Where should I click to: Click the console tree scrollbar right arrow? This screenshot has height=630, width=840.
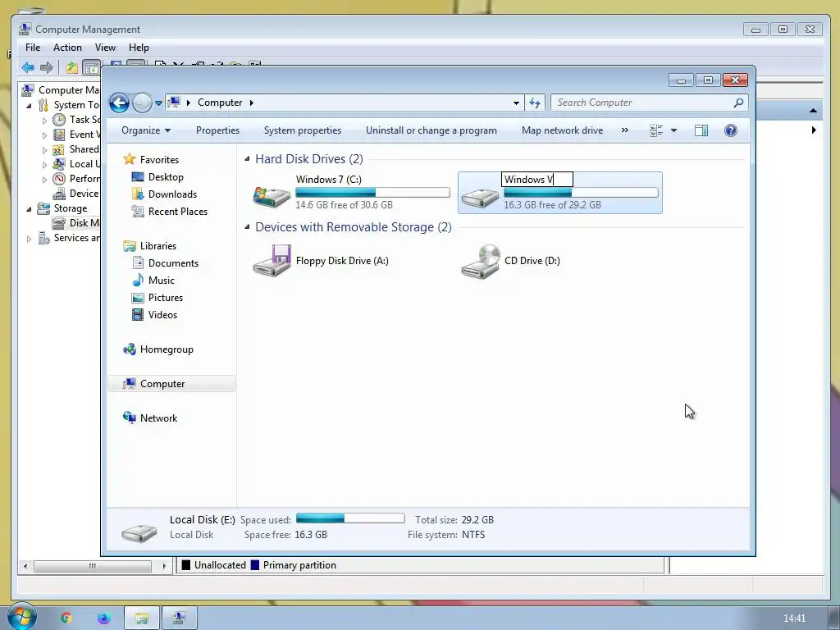coord(164,566)
